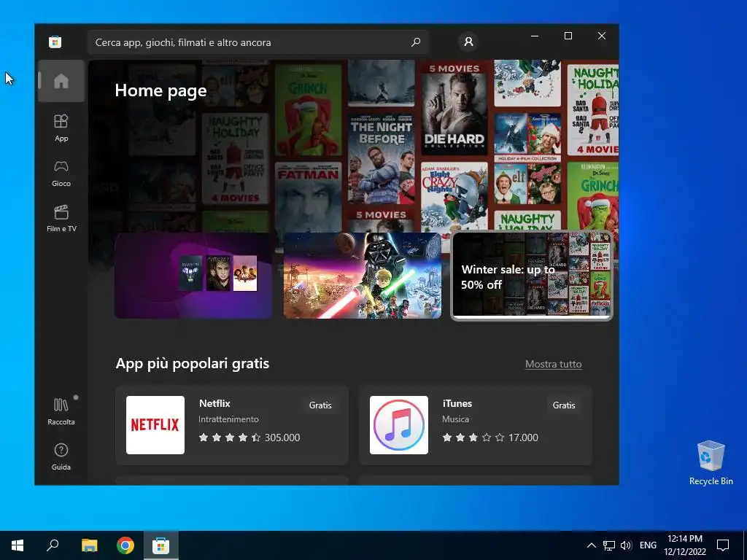Click the Microsoft Store logo icon

coord(55,42)
